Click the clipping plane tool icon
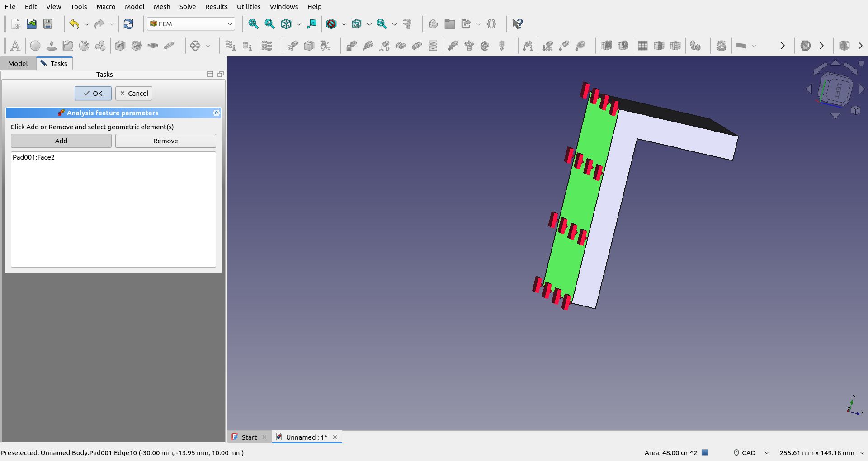 pos(844,46)
